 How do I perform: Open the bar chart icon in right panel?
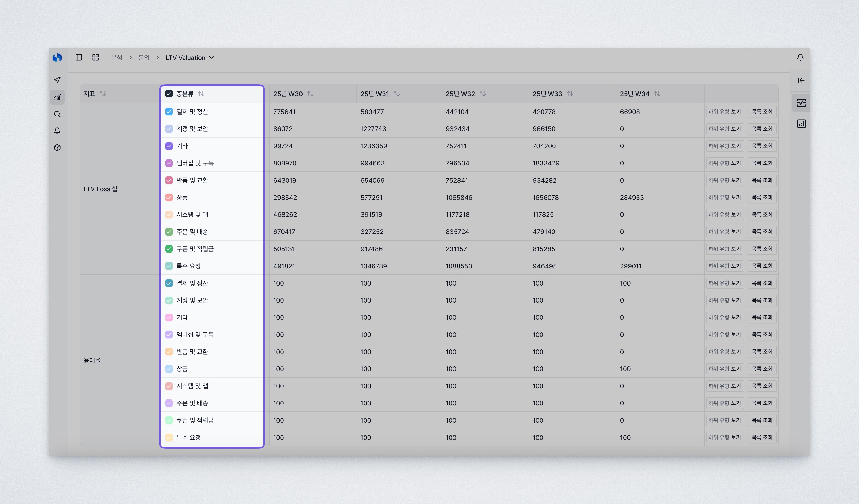801,124
